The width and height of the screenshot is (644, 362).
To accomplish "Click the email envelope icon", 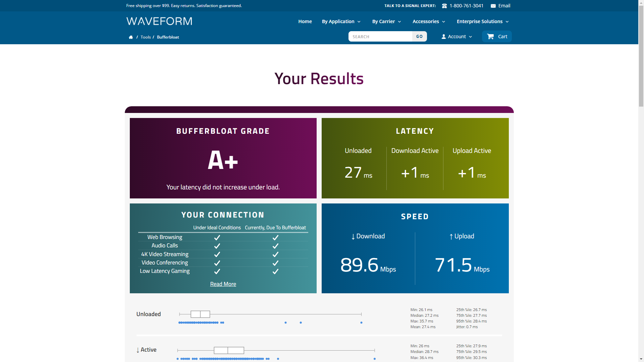I will 493,6.
